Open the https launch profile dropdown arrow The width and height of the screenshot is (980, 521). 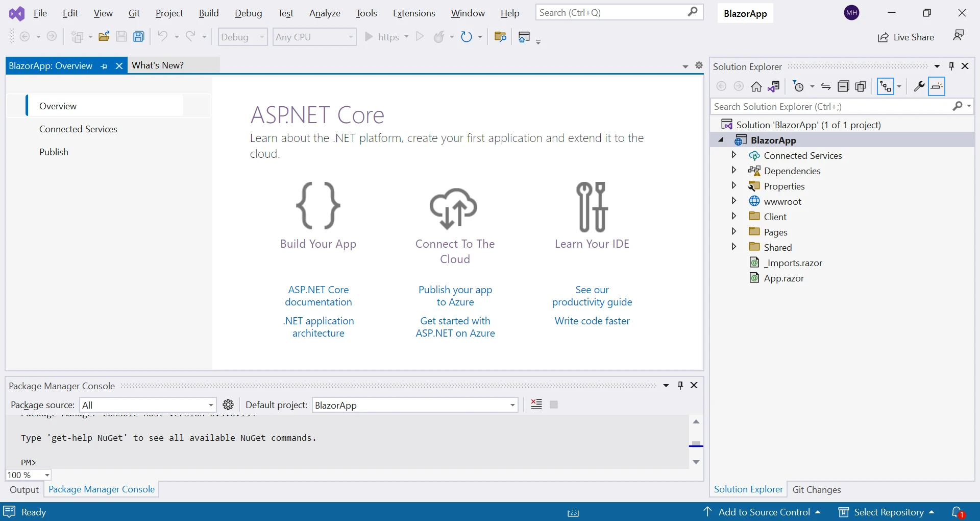click(406, 37)
